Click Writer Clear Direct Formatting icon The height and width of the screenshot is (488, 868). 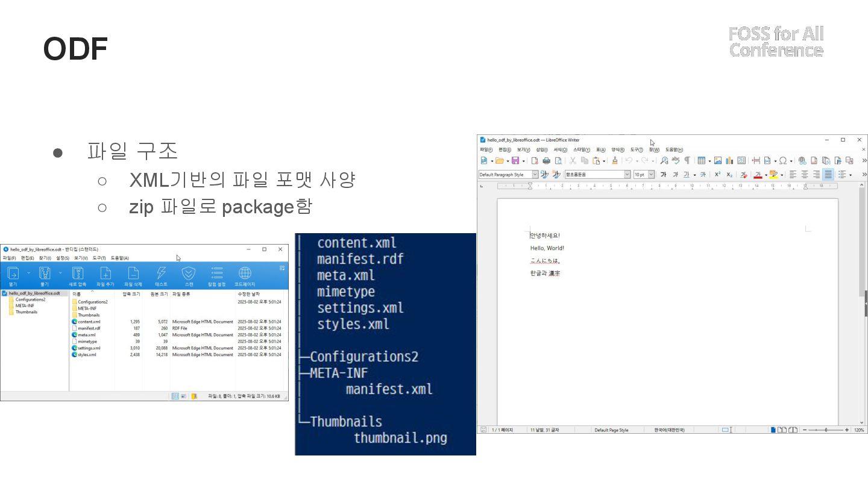coord(744,175)
